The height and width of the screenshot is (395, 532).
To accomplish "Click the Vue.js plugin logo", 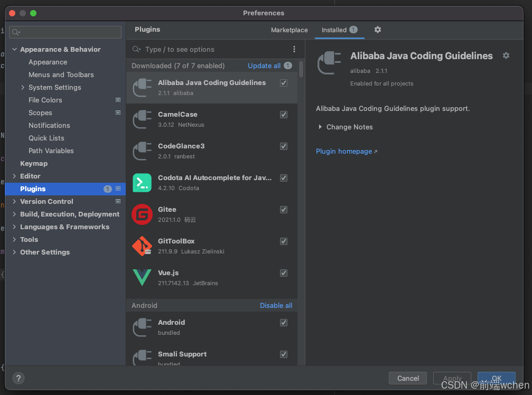I will (142, 278).
